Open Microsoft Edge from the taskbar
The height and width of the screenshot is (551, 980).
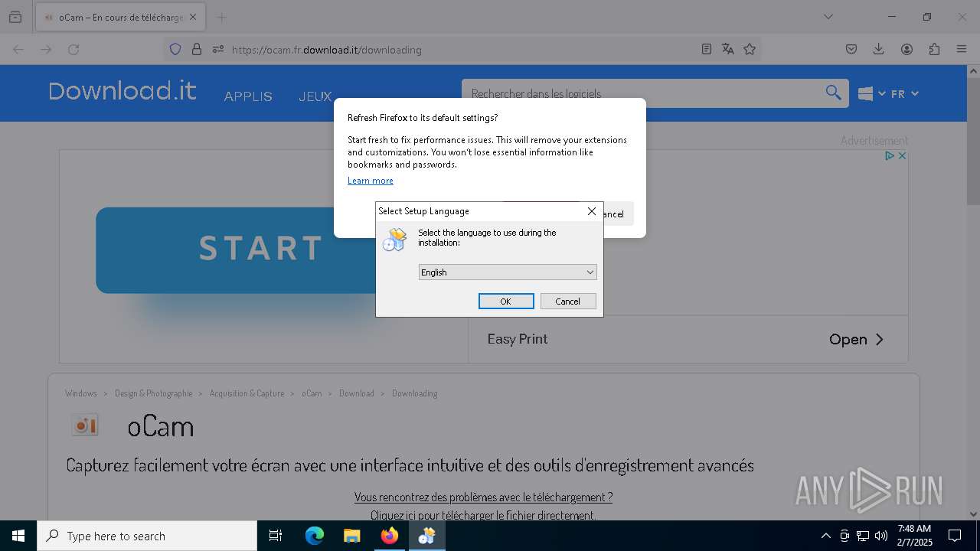pos(315,536)
